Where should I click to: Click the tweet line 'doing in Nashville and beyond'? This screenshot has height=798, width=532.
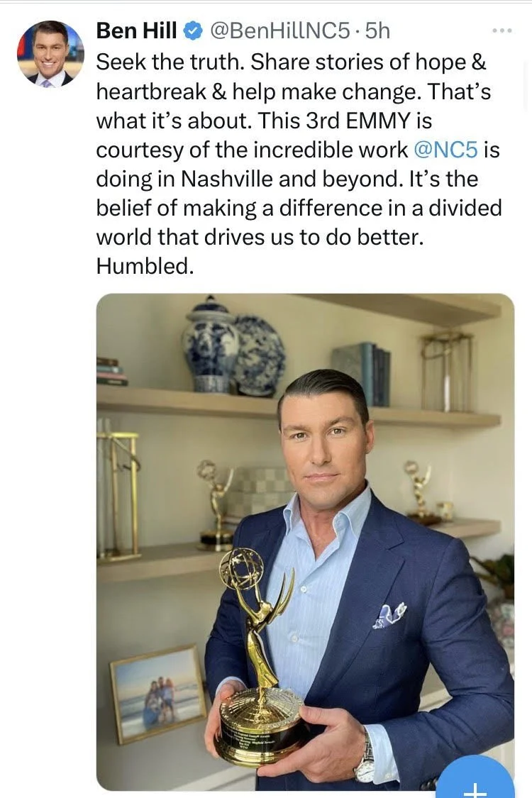[x=287, y=179]
